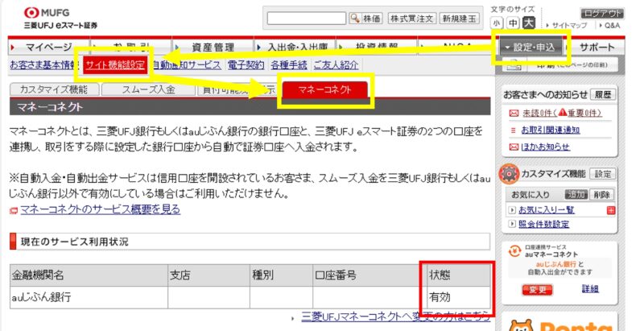Select the auじぶん銀行 table cell
This screenshot has width=644, height=331.
89,297
